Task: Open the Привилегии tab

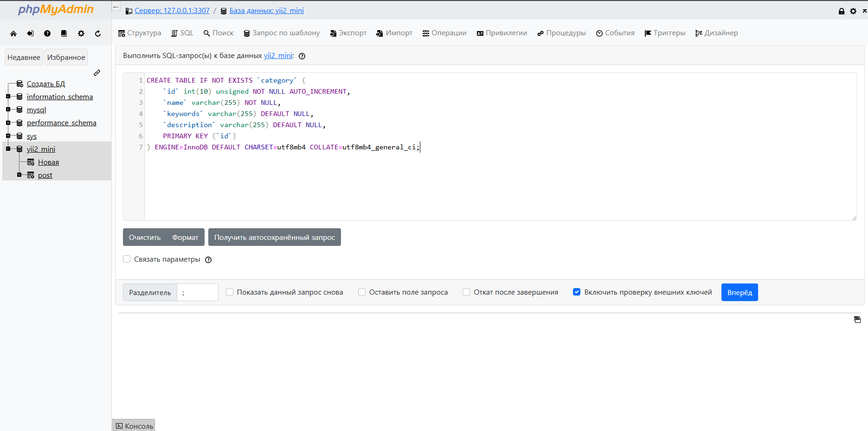Action: pyautogui.click(x=502, y=33)
